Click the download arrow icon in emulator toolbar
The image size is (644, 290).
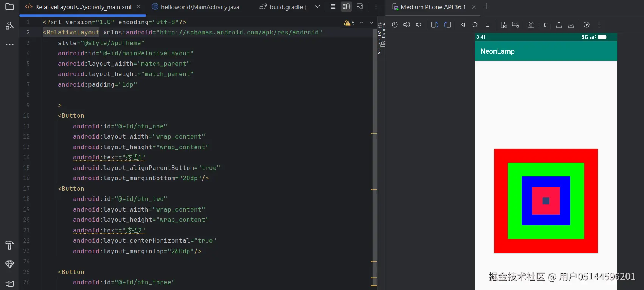[x=571, y=25]
